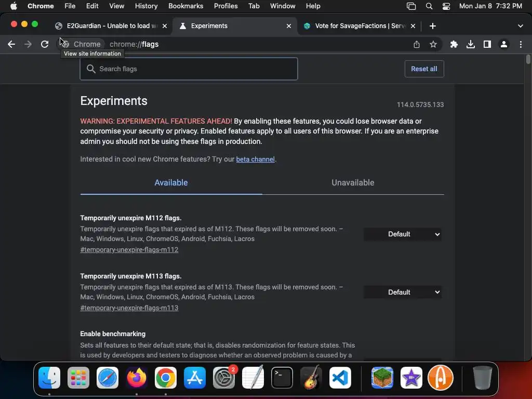Viewport: 532px width, 399px height.
Task: Open Default dropdown for unexpire M113 flags
Action: coord(403,292)
